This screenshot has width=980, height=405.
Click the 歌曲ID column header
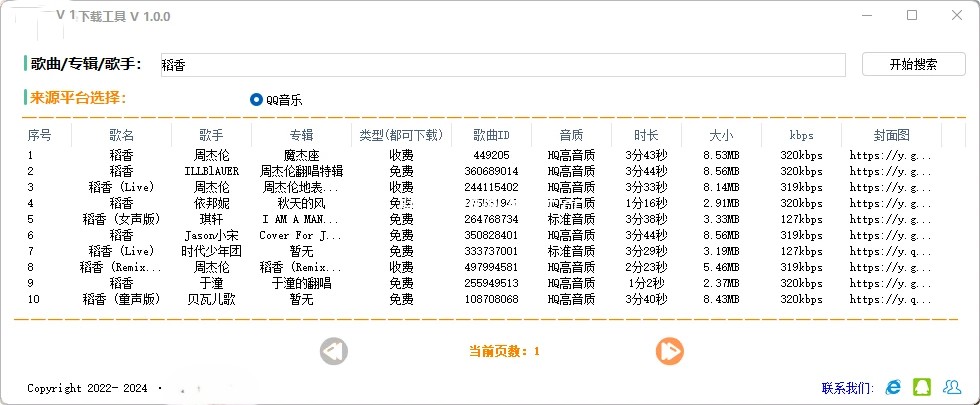point(491,135)
